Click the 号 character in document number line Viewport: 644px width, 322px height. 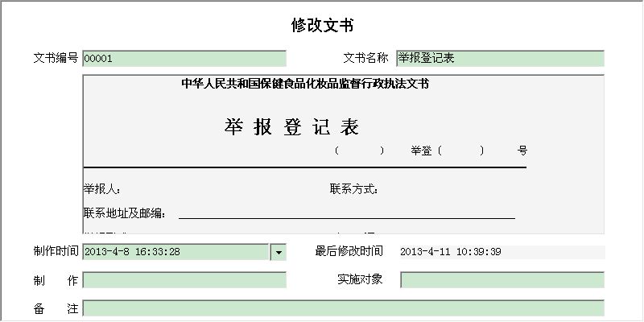tap(522, 151)
